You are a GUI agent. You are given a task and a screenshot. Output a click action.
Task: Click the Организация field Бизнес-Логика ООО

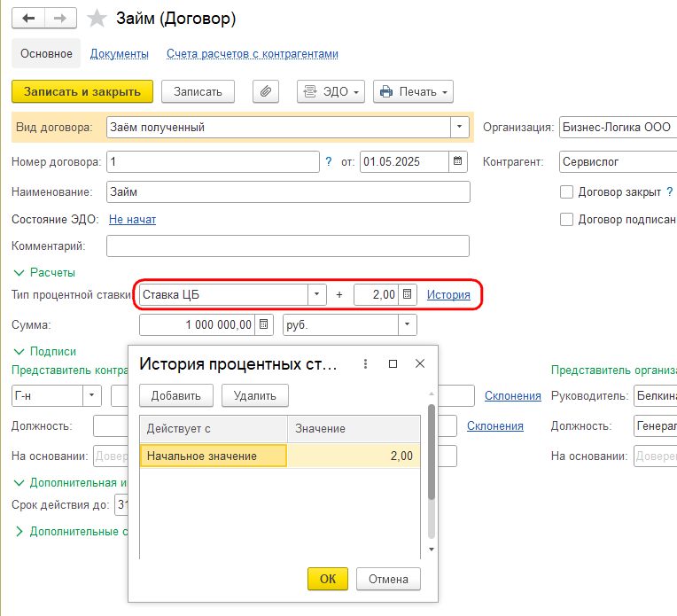pyautogui.click(x=618, y=127)
